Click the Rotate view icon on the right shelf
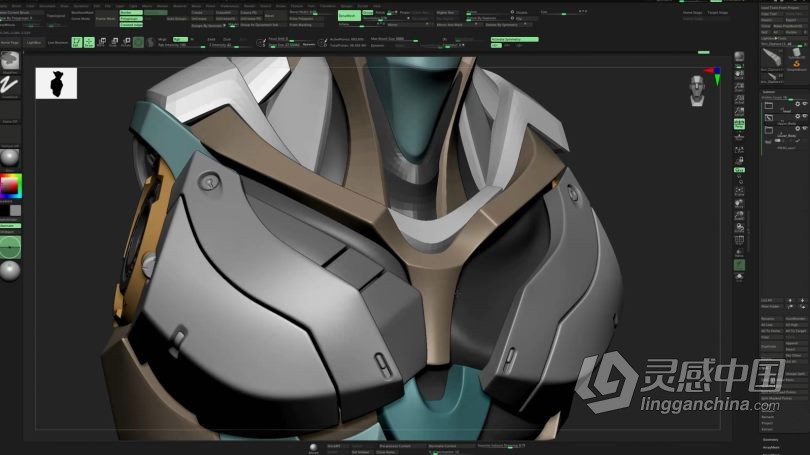The height and width of the screenshot is (455, 810). tap(739, 228)
